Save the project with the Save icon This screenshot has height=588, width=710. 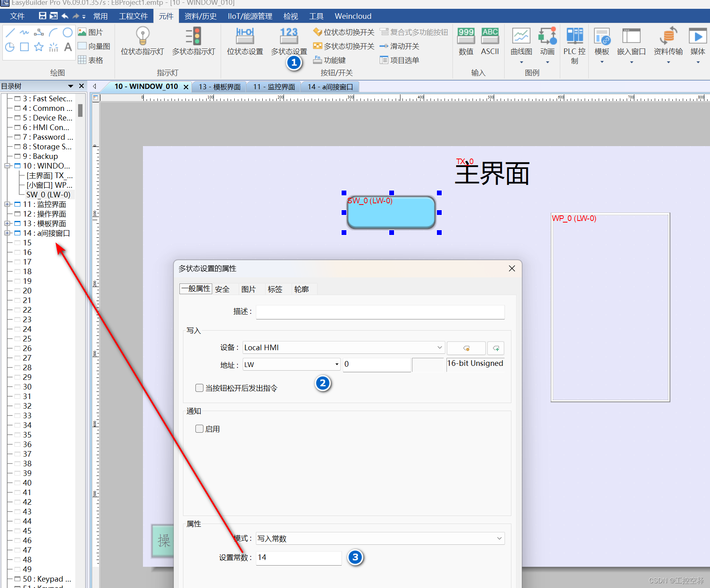pos(42,16)
